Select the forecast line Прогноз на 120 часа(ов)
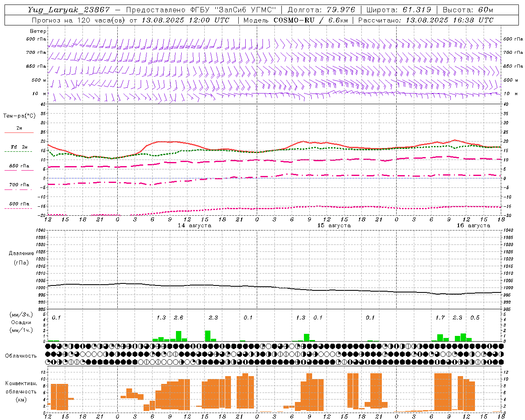This screenshot has height=420, width=525. click(78, 20)
